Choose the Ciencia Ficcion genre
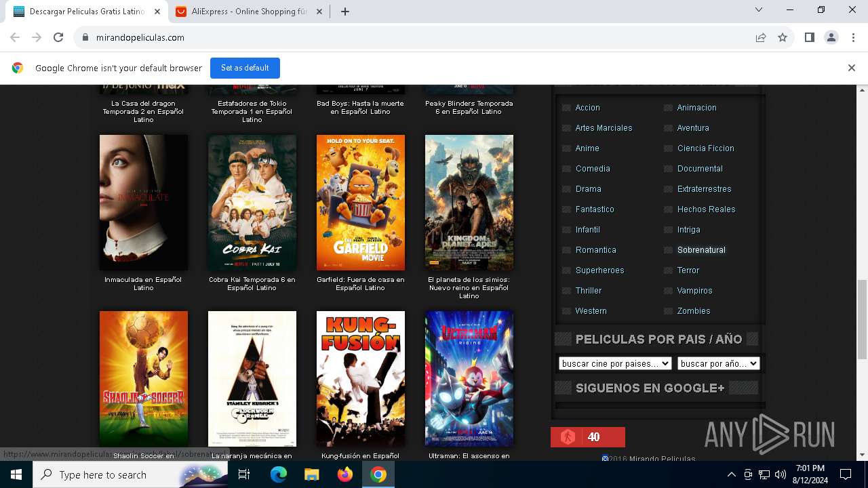 (x=705, y=148)
